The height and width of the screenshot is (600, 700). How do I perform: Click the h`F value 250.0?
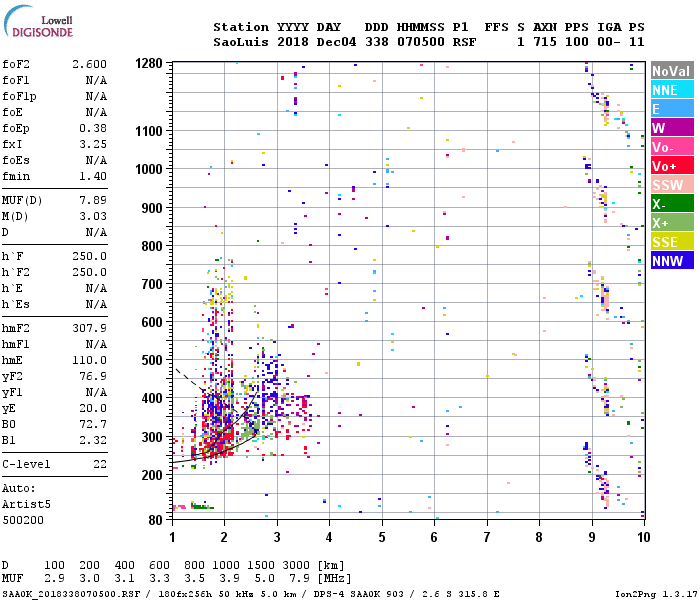click(x=89, y=256)
